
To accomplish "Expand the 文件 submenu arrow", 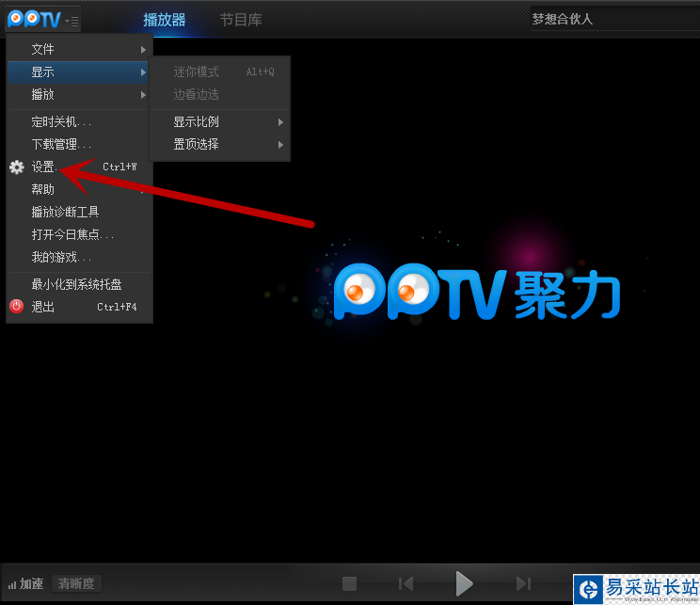I will tap(143, 50).
